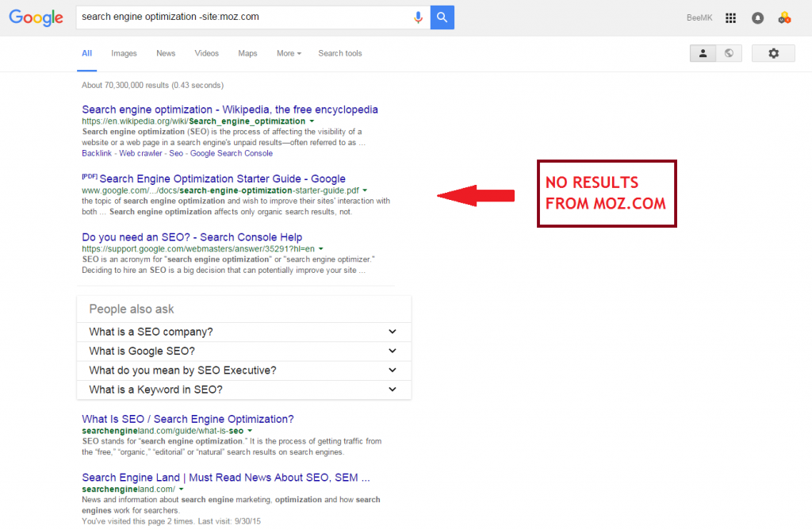
Task: Expand 'What is a Keyword in SEO?'
Action: (244, 390)
